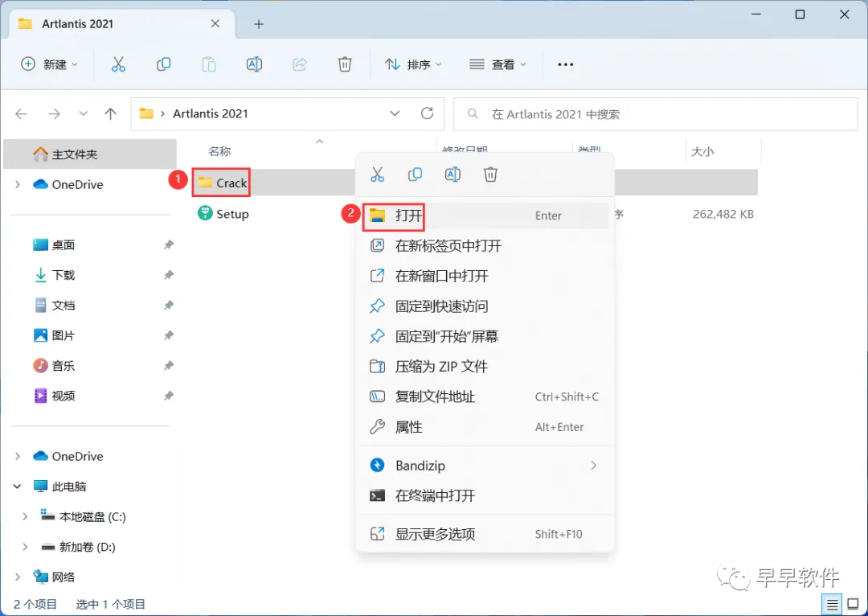868x616 pixels.
Task: Click the copy icon in the context menu
Action: (x=415, y=175)
